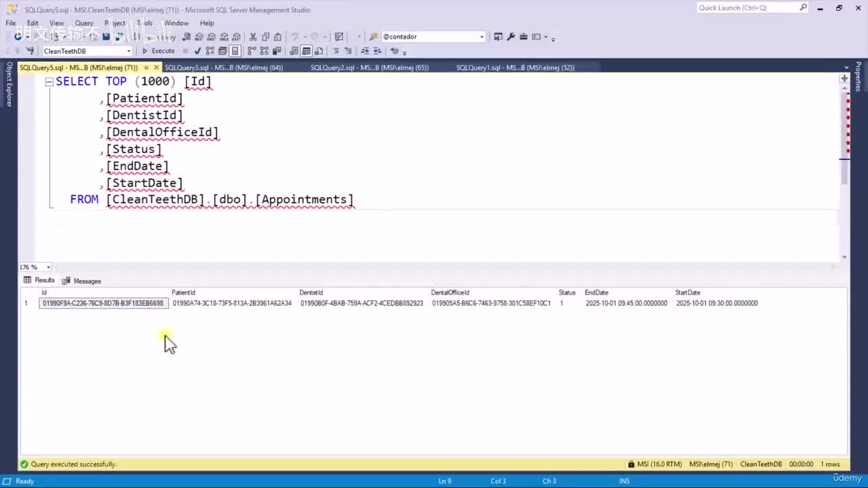
Task: Open the Toolbox icon in toolbar
Action: (x=524, y=37)
